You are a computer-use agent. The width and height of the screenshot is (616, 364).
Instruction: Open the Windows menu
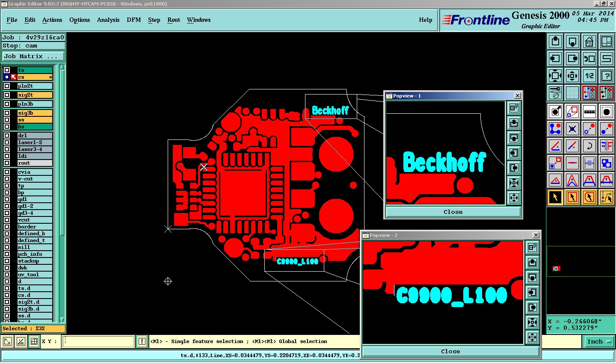199,20
